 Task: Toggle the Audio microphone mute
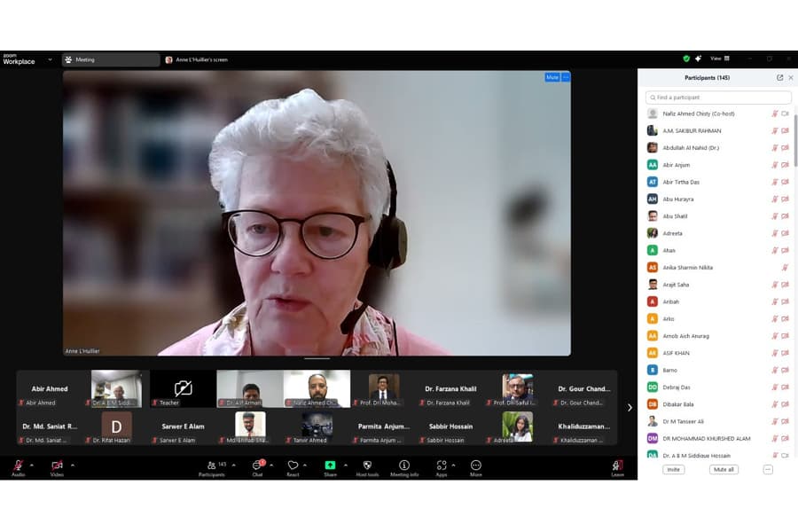pyautogui.click(x=19, y=465)
